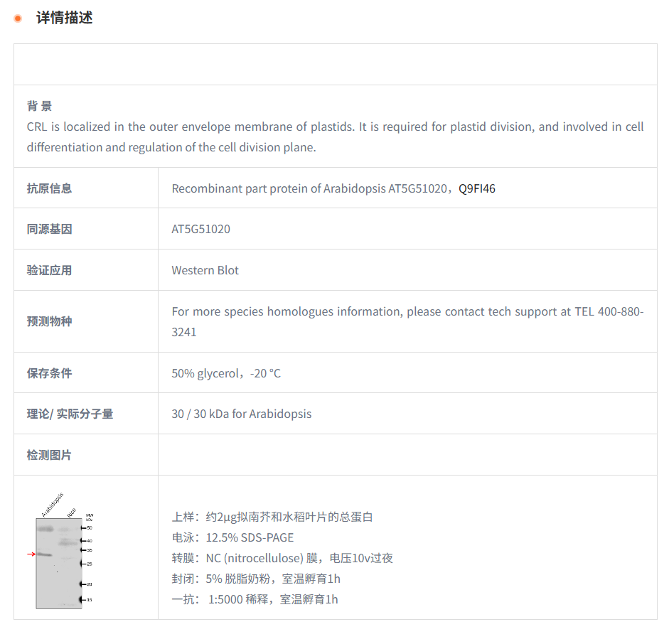Open the Western Blot gel thumbnail image
669x644 pixels.
pyautogui.click(x=60, y=562)
